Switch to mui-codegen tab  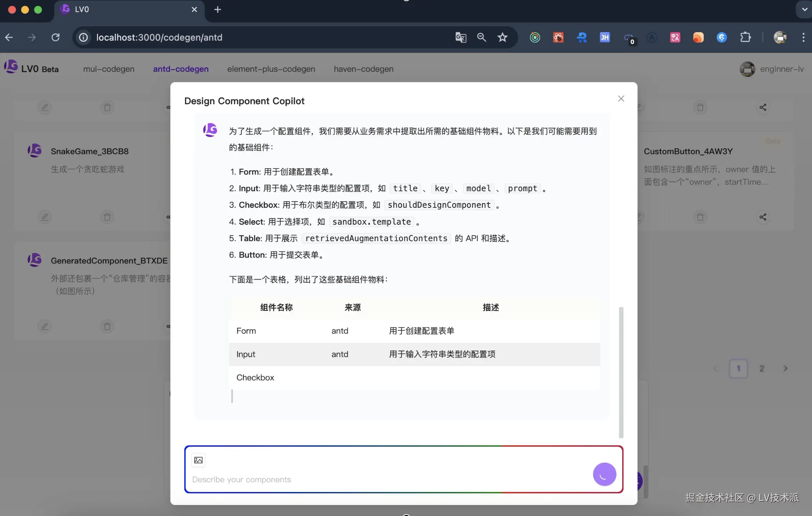tap(109, 69)
